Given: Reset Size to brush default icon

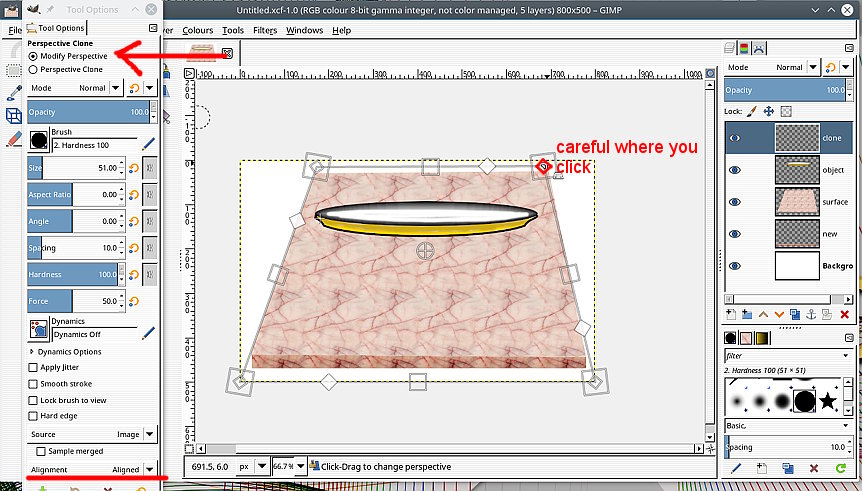Looking at the screenshot, I should (134, 168).
